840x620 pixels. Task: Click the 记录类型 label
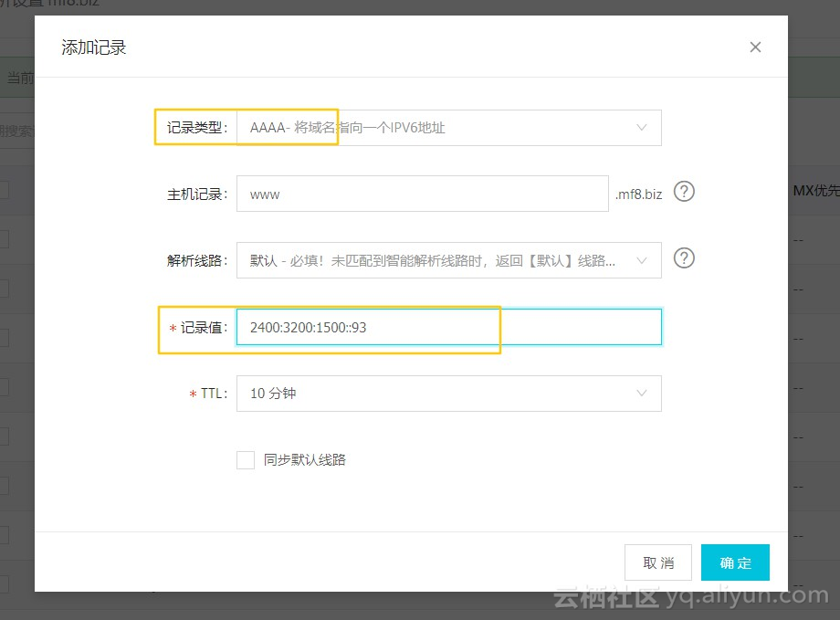tap(196, 128)
